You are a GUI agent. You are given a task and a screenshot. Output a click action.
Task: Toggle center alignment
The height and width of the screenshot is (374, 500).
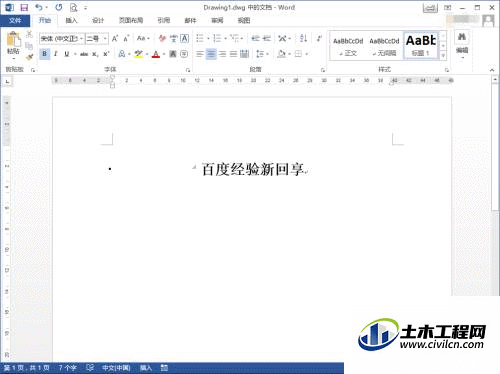tap(211, 54)
